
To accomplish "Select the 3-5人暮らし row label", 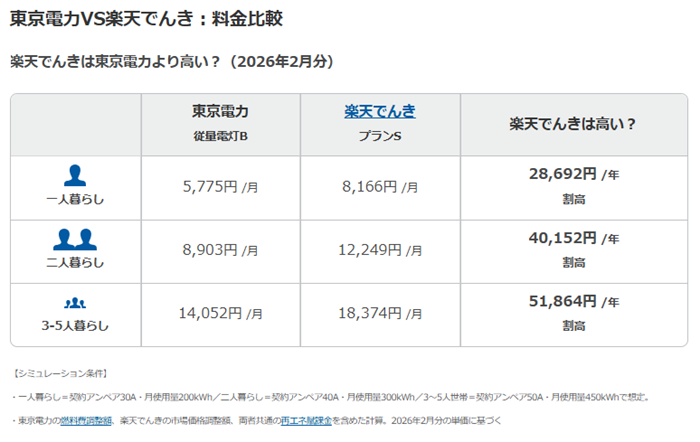I will click(x=75, y=326).
